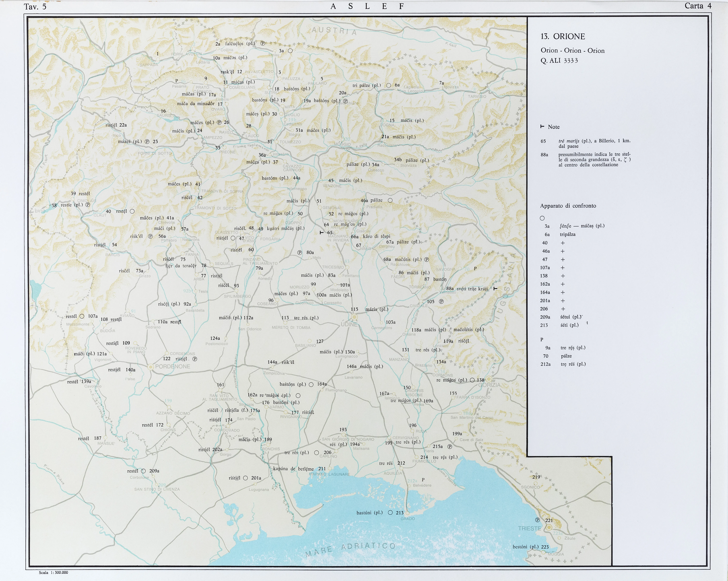Screen dimensions: 728x581
Task: Click the Apparato di confronto heading
Action: (568, 206)
